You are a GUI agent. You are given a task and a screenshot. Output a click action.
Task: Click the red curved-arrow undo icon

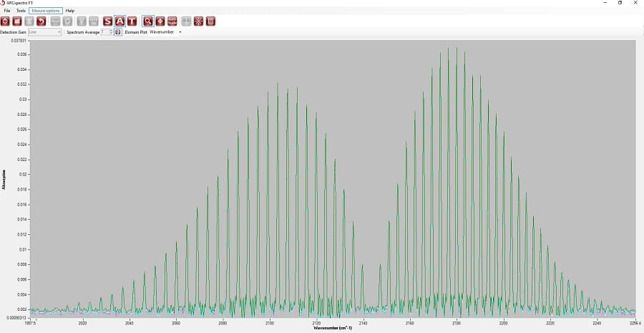[42, 21]
